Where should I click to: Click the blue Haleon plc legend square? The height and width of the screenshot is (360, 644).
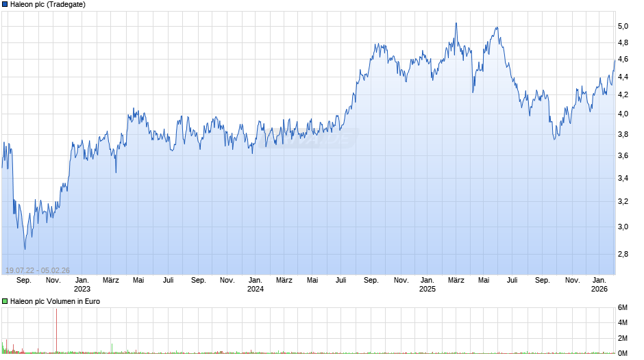coord(5,5)
